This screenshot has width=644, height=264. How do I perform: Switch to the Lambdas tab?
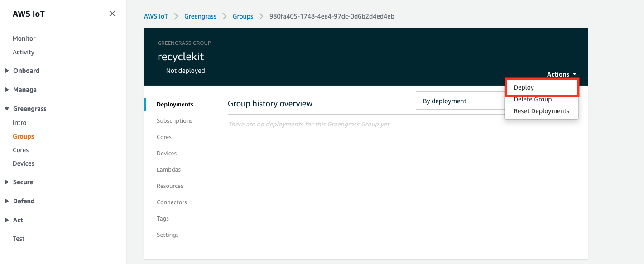coord(168,170)
